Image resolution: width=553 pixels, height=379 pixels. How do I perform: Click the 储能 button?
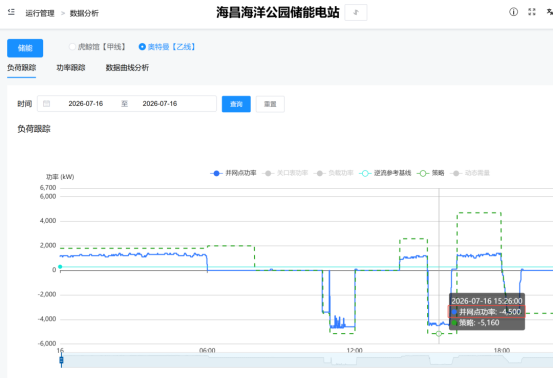coord(25,48)
